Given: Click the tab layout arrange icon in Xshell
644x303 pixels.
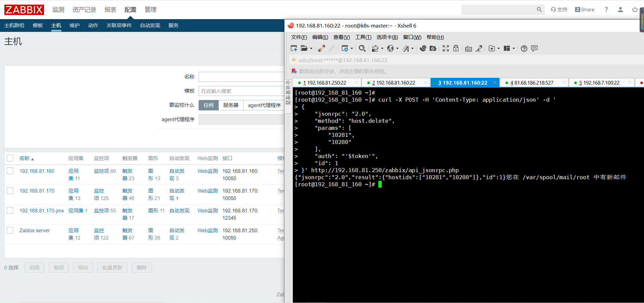Looking at the screenshot, I should click(507, 48).
